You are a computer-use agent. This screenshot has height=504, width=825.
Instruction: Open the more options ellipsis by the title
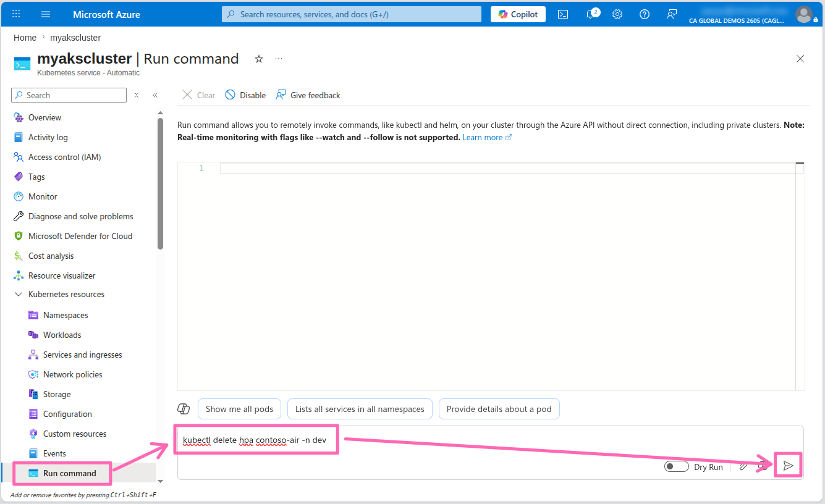[279, 59]
